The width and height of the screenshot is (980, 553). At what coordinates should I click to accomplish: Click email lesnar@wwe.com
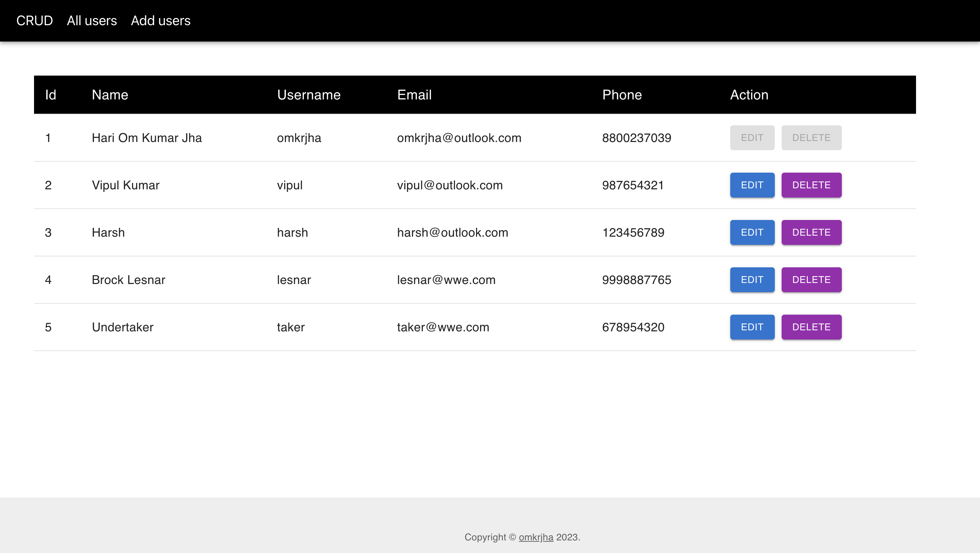pyautogui.click(x=446, y=280)
